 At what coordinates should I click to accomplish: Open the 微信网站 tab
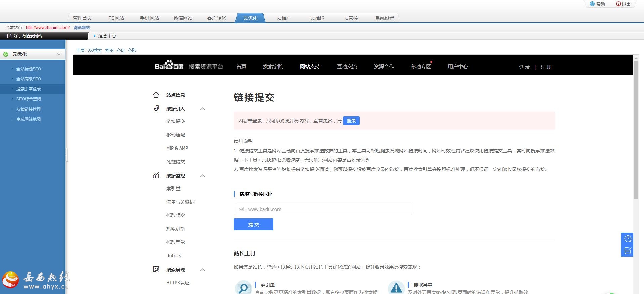point(183,18)
